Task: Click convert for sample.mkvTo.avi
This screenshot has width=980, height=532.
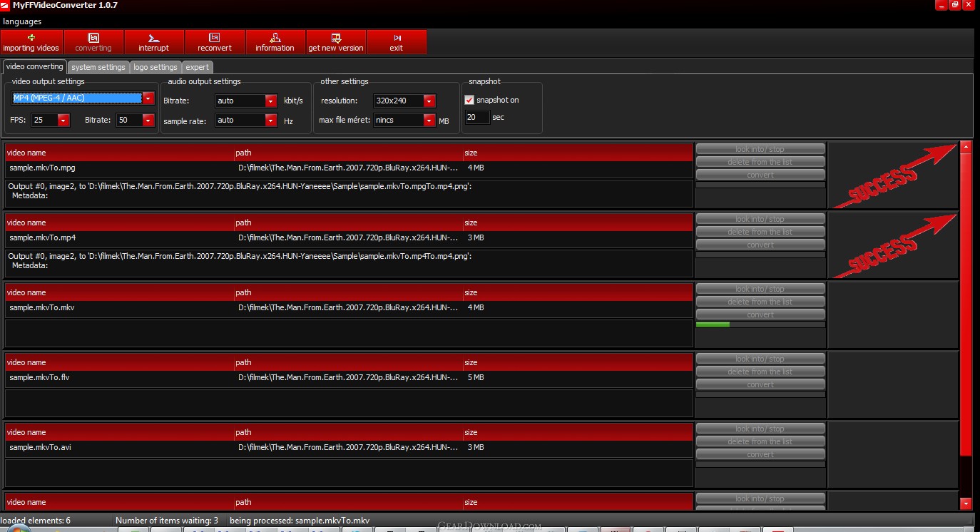Action: point(760,454)
